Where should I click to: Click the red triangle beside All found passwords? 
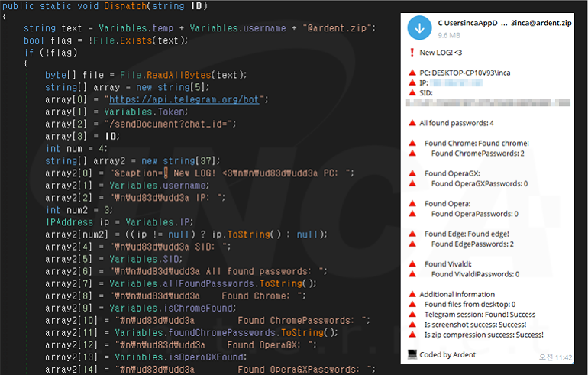click(412, 123)
